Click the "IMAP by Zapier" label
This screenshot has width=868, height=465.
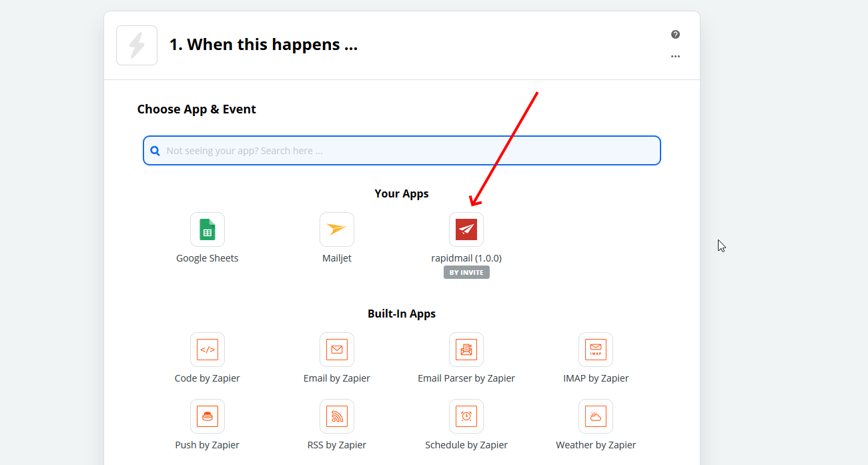[596, 378]
